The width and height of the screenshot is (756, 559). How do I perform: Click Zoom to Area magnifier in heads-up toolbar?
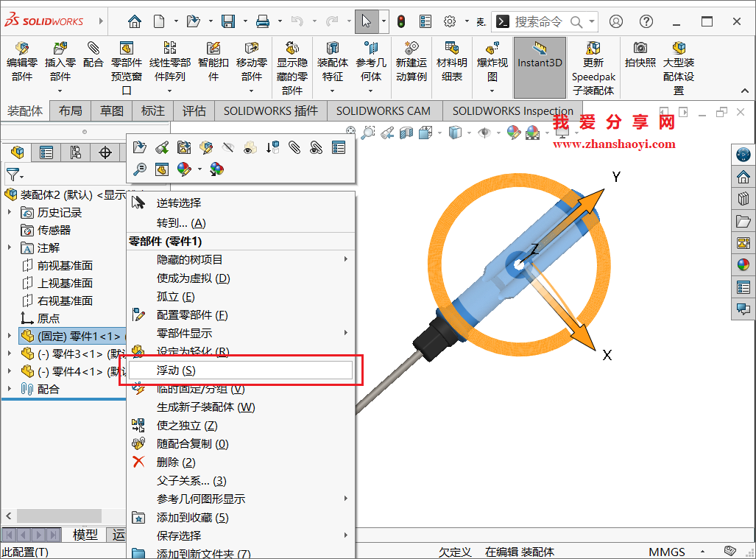[x=368, y=132]
